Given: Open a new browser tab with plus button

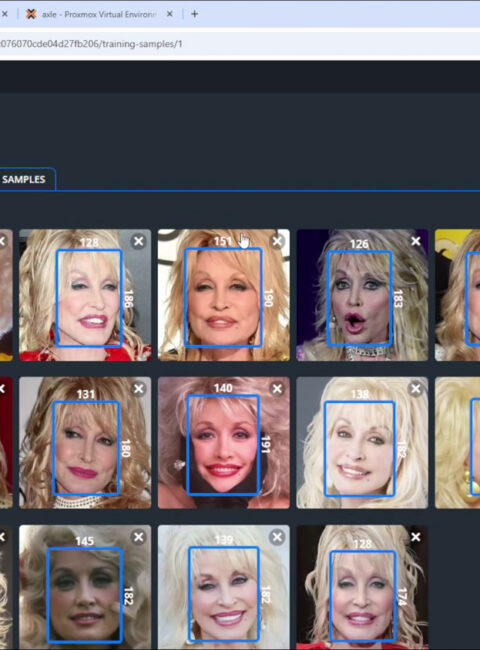Looking at the screenshot, I should [194, 14].
